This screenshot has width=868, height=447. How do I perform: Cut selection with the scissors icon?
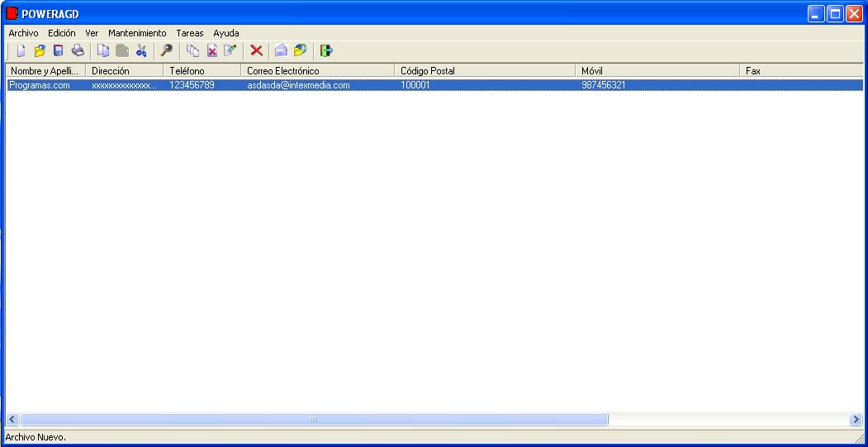[142, 51]
